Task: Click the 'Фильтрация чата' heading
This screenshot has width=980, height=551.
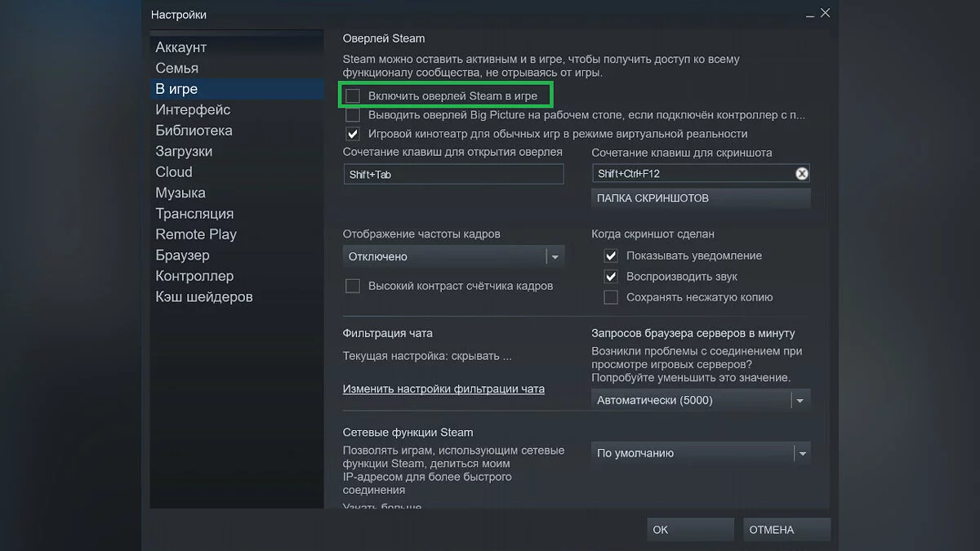Action: point(388,333)
